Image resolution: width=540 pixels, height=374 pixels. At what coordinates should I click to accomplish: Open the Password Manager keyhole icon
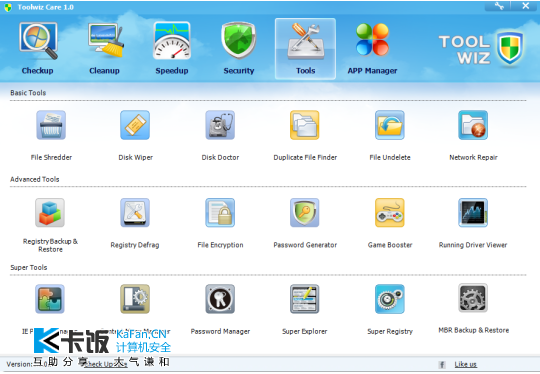point(220,299)
